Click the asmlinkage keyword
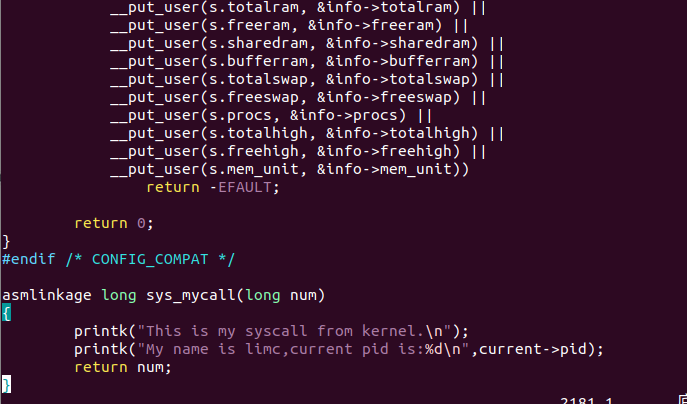This screenshot has width=687, height=404. 46,295
